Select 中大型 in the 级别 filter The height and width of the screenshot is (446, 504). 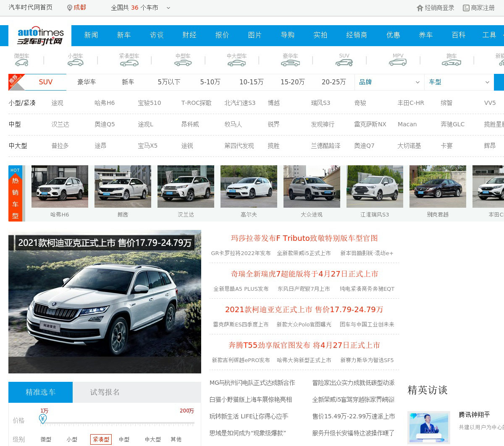click(x=152, y=439)
